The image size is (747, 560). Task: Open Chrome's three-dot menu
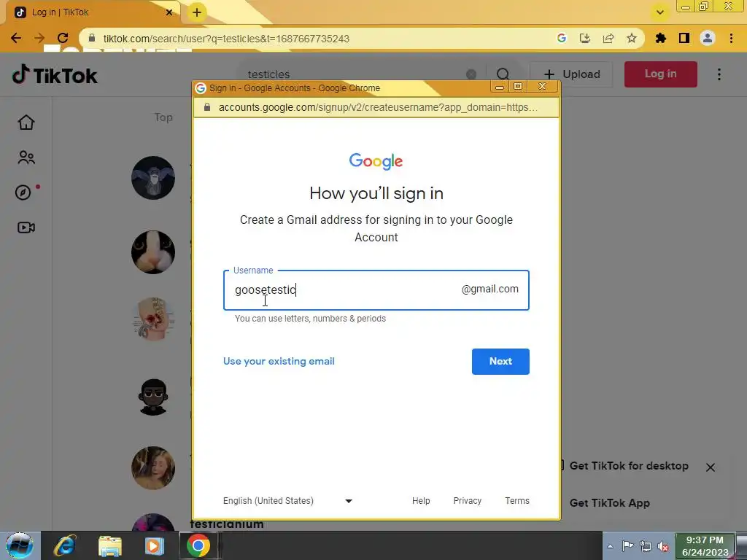tap(731, 38)
